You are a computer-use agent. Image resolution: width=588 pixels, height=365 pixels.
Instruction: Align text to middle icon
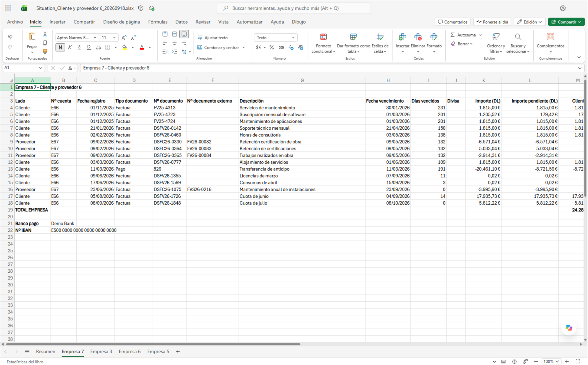coord(174,34)
